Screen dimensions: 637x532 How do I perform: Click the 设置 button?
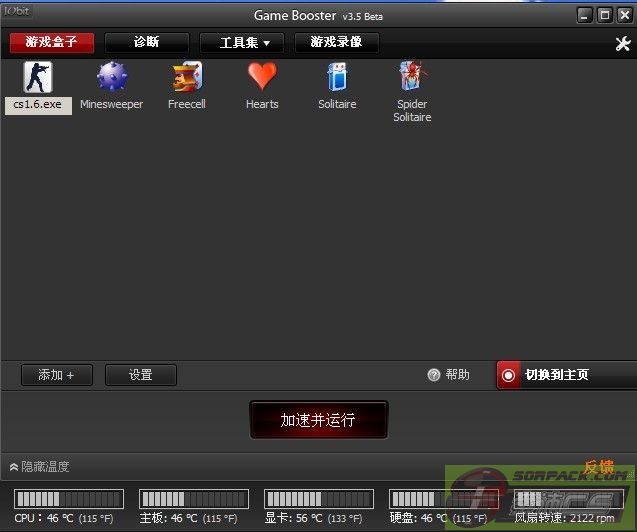point(141,375)
